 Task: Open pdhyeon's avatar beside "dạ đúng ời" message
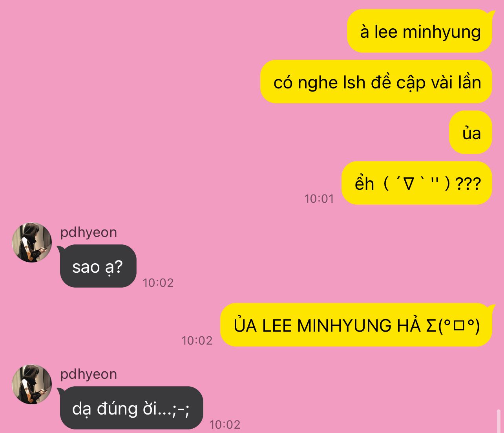[32, 384]
